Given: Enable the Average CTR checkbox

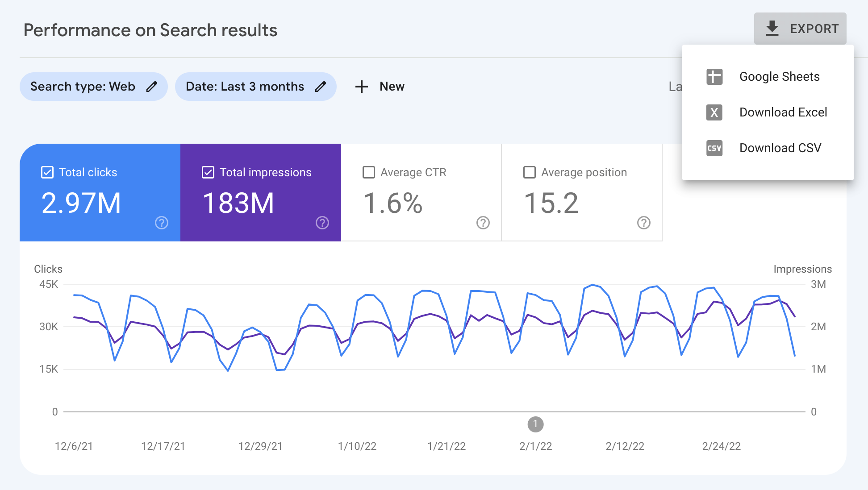Looking at the screenshot, I should [368, 172].
